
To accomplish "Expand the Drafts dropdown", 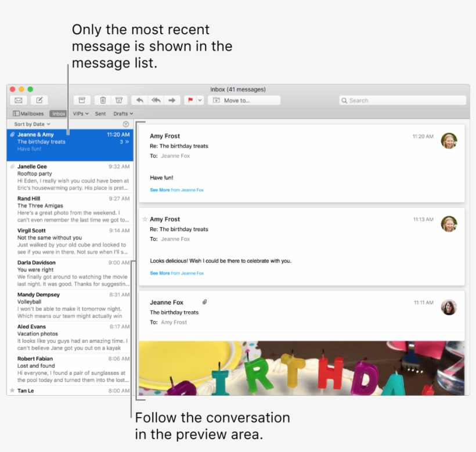I will tap(122, 114).
